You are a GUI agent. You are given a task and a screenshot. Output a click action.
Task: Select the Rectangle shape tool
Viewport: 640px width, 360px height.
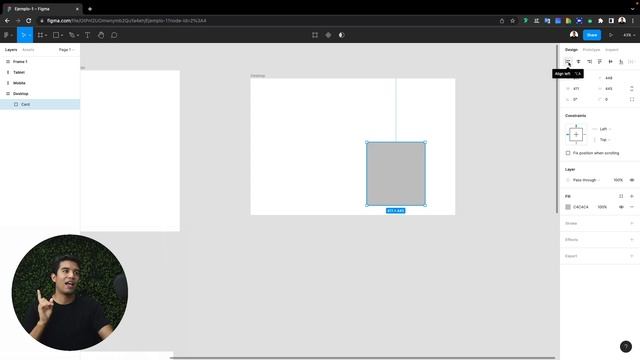[56, 35]
